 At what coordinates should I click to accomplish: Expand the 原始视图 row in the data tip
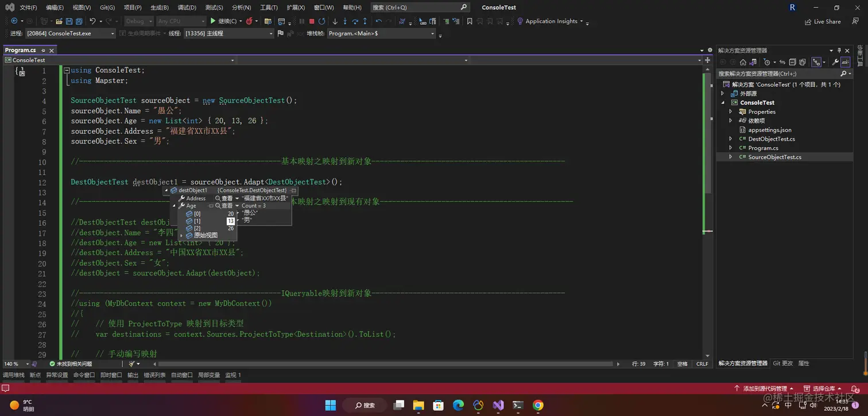coord(181,236)
